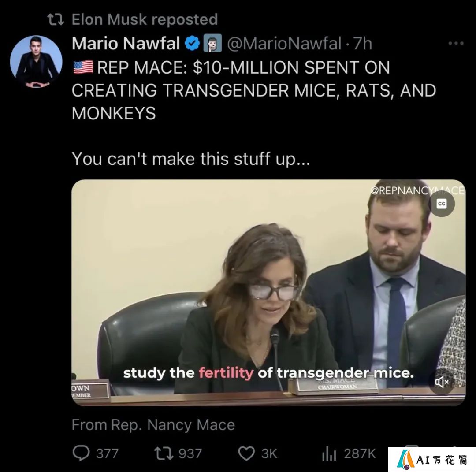This screenshot has width=476, height=472.
Task: Click From Rep. Nancy Mace attribution
Action: [153, 425]
